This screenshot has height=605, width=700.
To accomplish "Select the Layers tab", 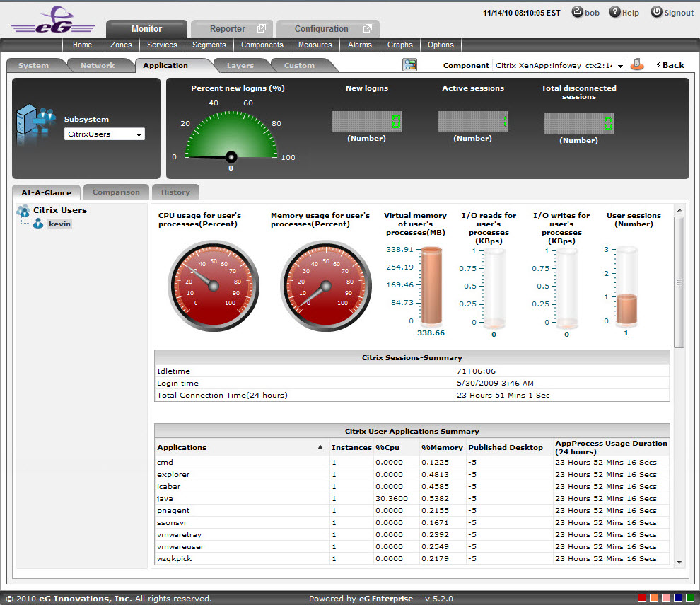I will pos(240,65).
